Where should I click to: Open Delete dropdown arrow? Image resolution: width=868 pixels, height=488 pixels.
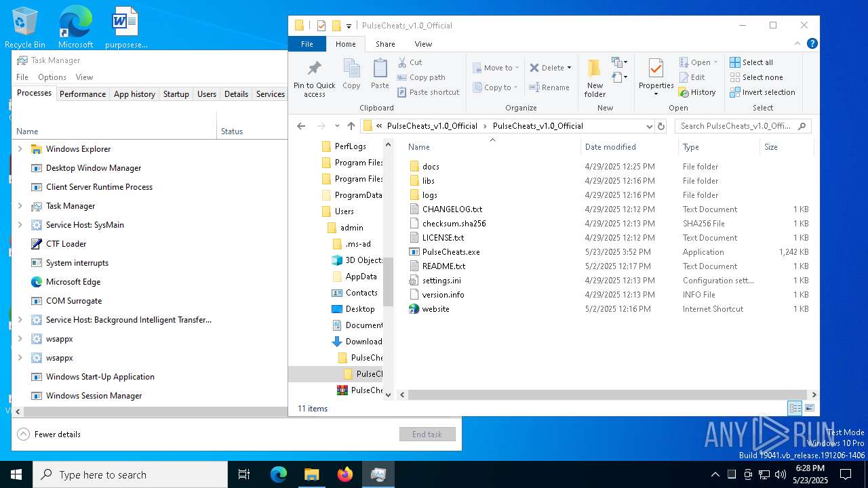pyautogui.click(x=569, y=68)
